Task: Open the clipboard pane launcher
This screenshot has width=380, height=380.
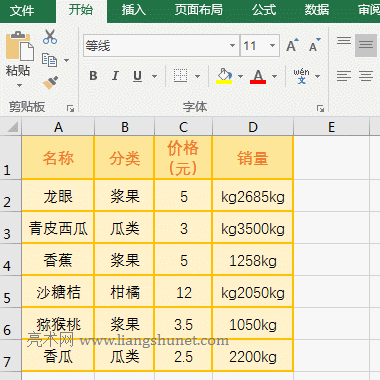Action: tap(70, 108)
